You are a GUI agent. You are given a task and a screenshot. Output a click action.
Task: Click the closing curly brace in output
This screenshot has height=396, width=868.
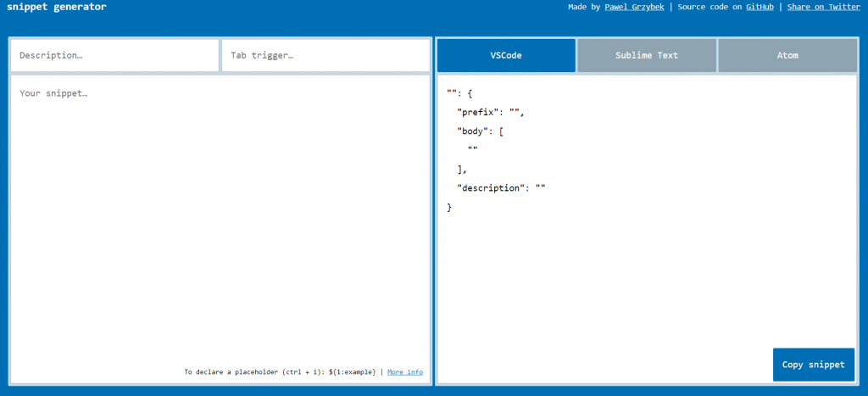point(449,207)
